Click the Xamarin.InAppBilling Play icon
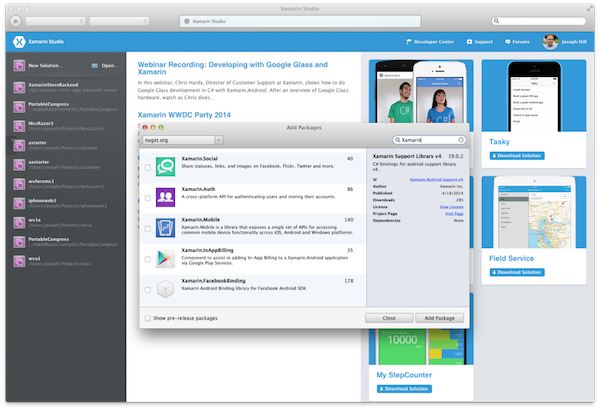Viewport: 600px width, 410px height. pyautogui.click(x=165, y=258)
